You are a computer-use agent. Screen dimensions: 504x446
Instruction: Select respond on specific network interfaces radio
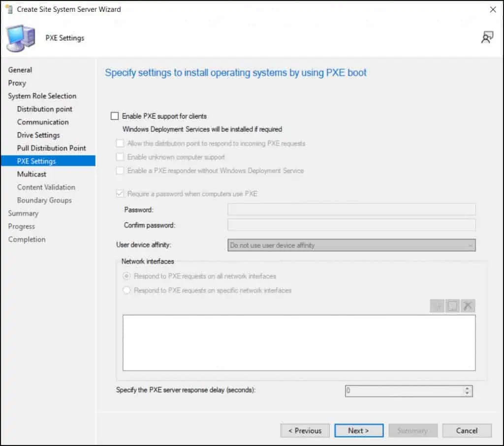tap(126, 291)
